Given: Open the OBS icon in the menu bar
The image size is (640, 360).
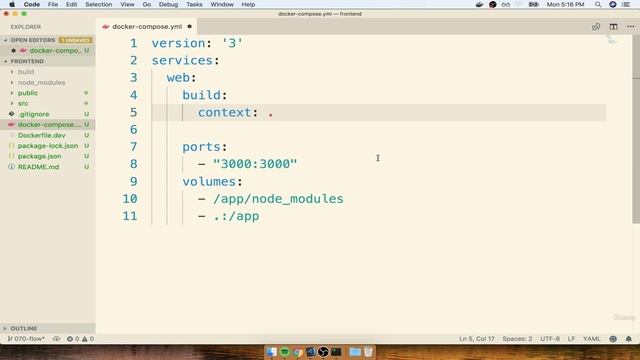Looking at the screenshot, I should (x=493, y=4).
